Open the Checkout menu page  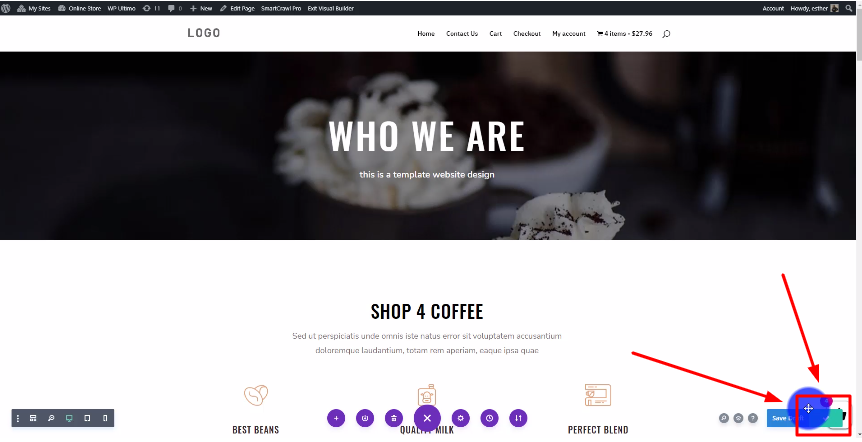coord(527,34)
